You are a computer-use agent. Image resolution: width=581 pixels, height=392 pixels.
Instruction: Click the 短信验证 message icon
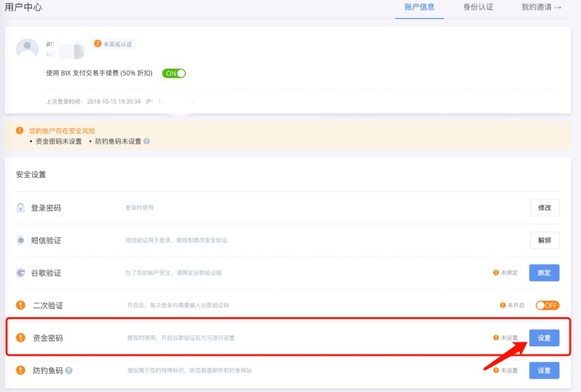[x=21, y=240]
